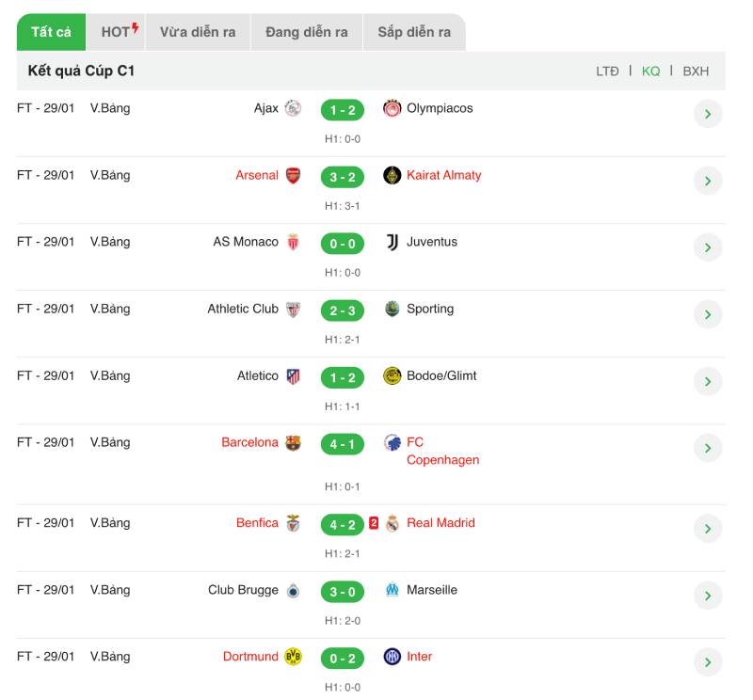Click the Dortmund BVB logo
The width and height of the screenshot is (753, 700).
click(x=293, y=657)
